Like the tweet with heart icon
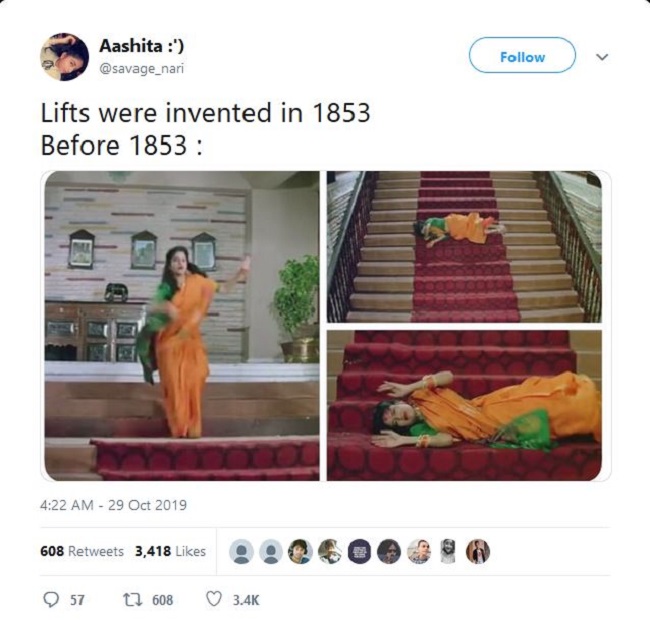The height and width of the screenshot is (630, 650). [214, 599]
